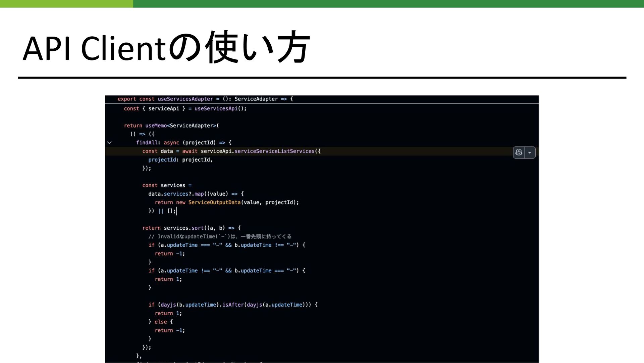Click the isAfter method call
644x363 pixels.
tap(233, 305)
